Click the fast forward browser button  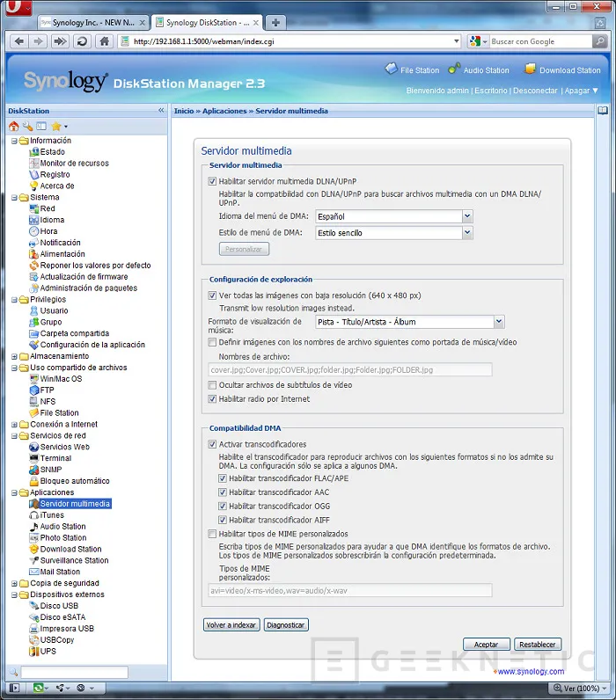point(60,41)
